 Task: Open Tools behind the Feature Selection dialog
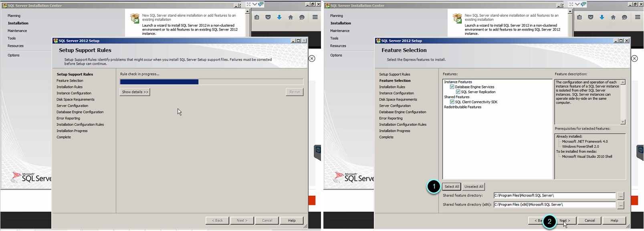point(334,38)
